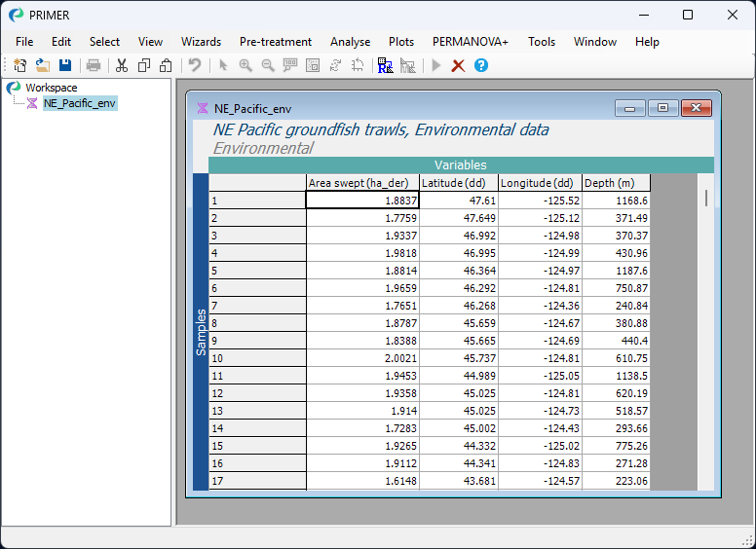Click the red X stop icon

(458, 65)
